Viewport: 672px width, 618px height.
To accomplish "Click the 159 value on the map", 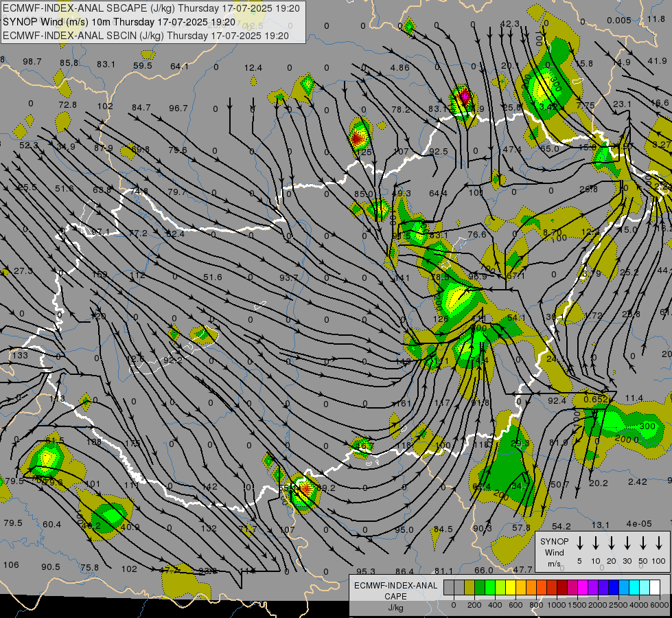I will pos(100,274).
